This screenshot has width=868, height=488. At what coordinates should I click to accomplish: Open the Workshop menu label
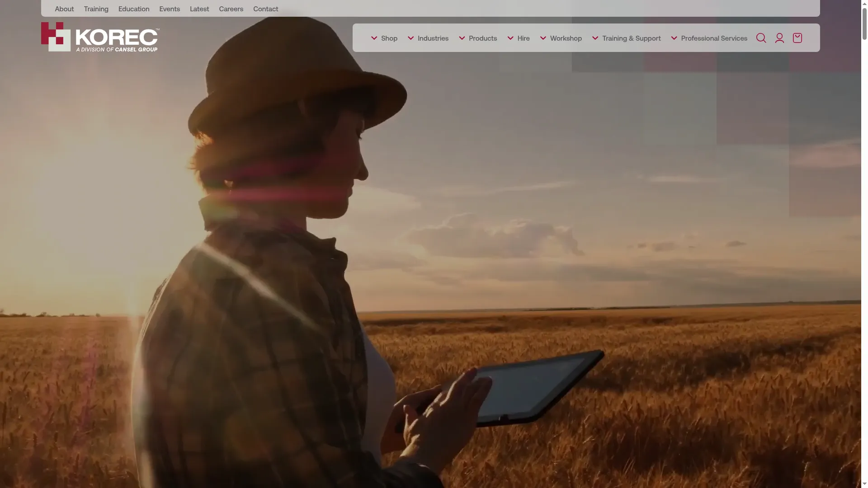[x=566, y=38]
